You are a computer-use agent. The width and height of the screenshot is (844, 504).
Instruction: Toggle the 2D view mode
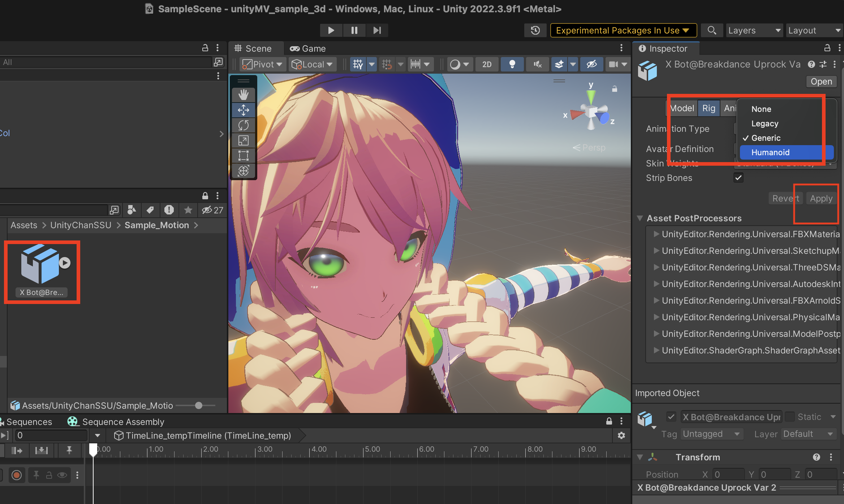point(487,64)
